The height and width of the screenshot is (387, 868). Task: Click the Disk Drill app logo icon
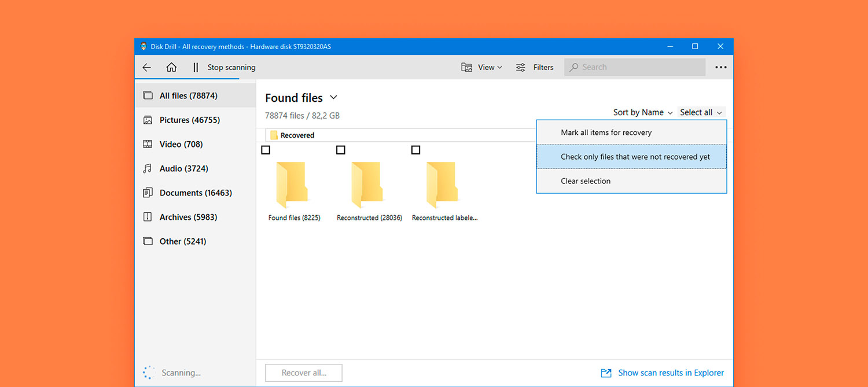[144, 46]
